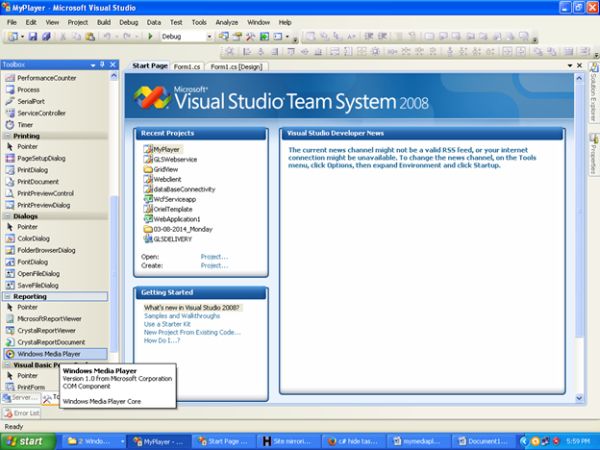Screen dimensions: 600x450
Task: Open the Tools menu
Action: [x=199, y=23]
